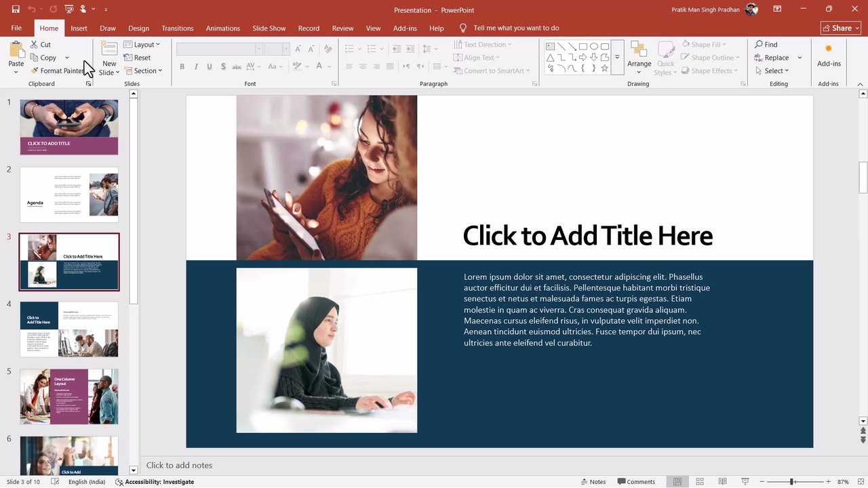Viewport: 868px width, 488px height.
Task: Expand the Select dropdown in Editing
Action: (772, 70)
